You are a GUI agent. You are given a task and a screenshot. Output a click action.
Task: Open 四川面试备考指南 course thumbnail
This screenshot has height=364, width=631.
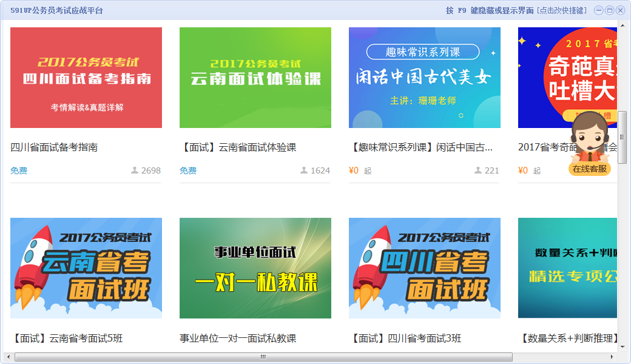click(86, 78)
